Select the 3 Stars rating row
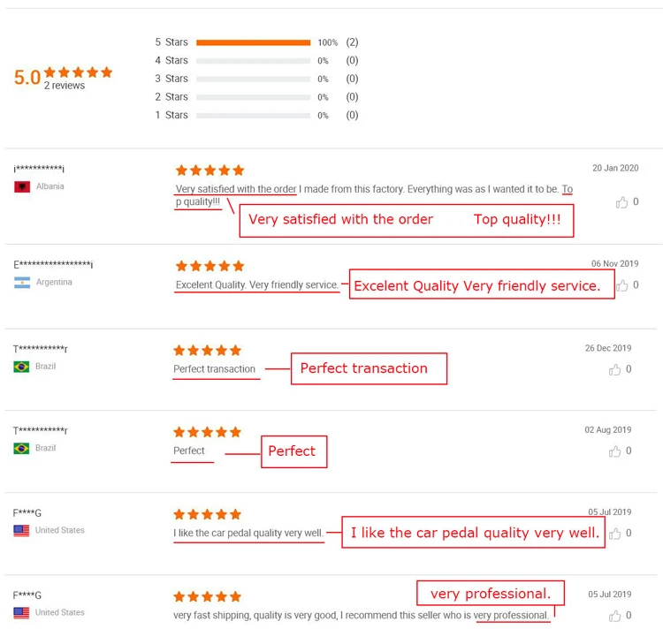Viewport: 663px width, 644px height. (x=171, y=79)
